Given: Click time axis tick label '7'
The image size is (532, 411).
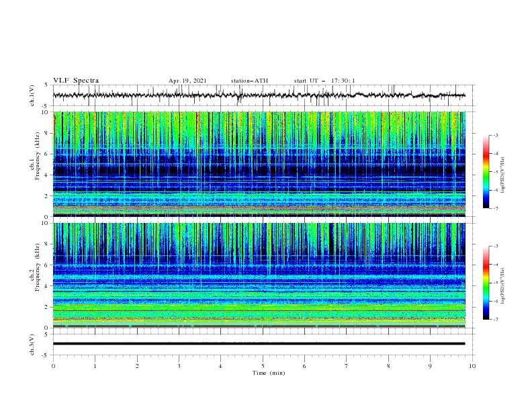Looking at the screenshot, I should tap(347, 366).
